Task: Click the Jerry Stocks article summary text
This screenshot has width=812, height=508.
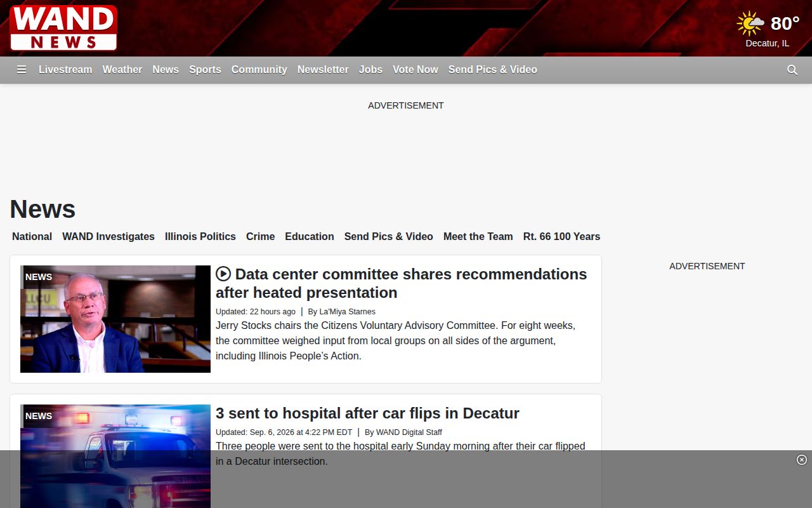Action: point(395,341)
